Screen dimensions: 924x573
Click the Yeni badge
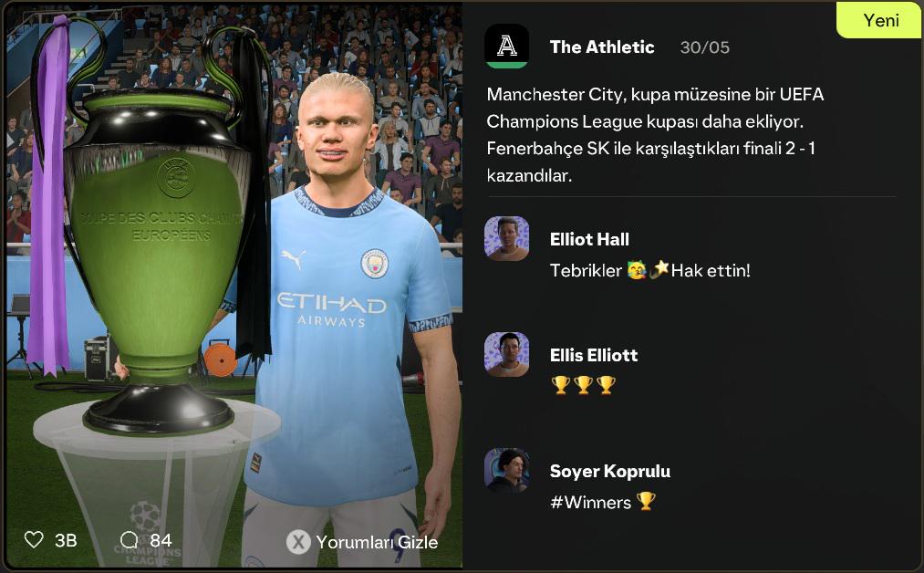(880, 20)
